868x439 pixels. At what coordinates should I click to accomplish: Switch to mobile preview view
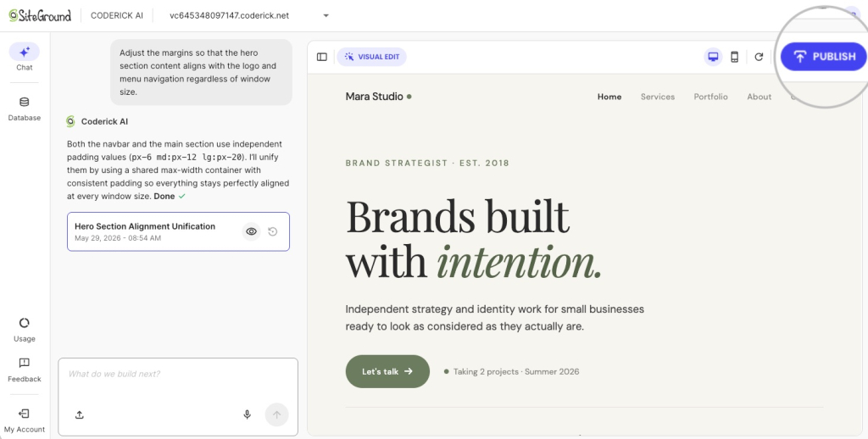735,57
